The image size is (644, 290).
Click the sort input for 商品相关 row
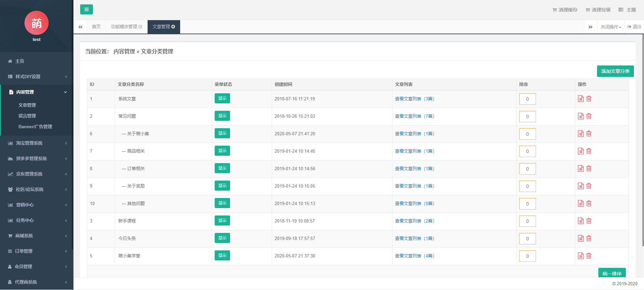click(x=527, y=151)
